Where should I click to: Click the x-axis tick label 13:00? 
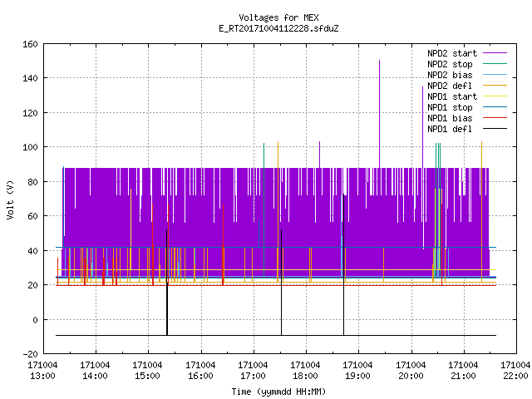pyautogui.click(x=42, y=377)
